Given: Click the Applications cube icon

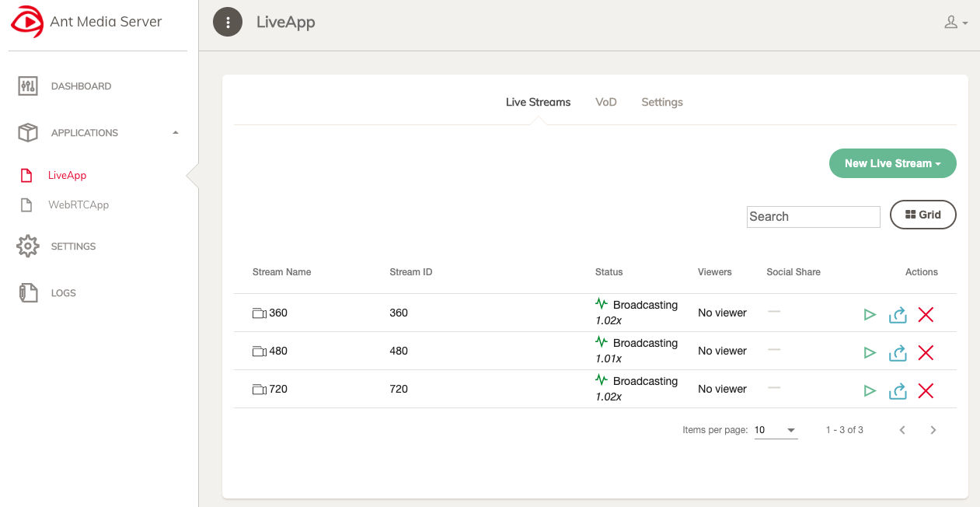Looking at the screenshot, I should point(28,133).
